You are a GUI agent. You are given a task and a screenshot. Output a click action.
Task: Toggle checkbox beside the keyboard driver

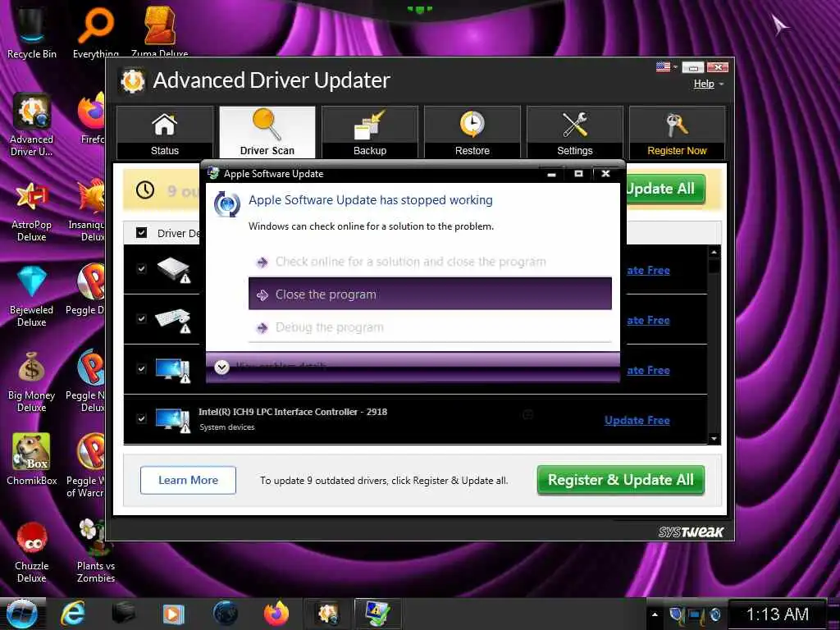point(141,319)
